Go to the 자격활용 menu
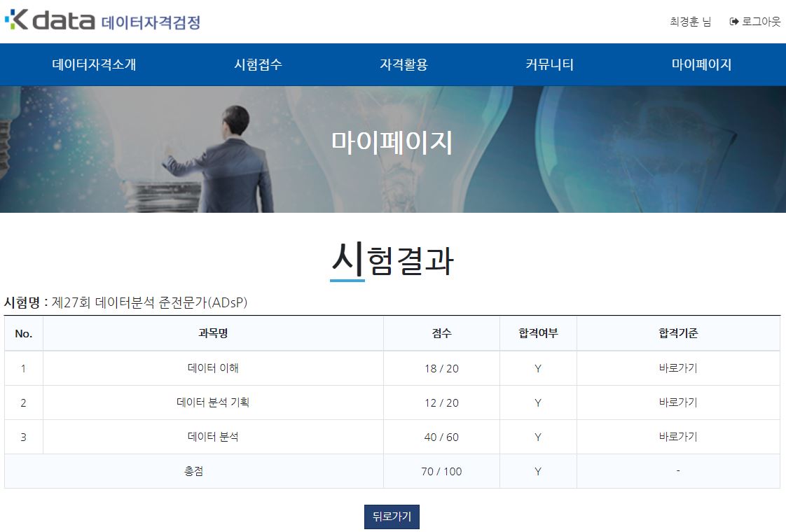786x532 pixels. coord(404,65)
